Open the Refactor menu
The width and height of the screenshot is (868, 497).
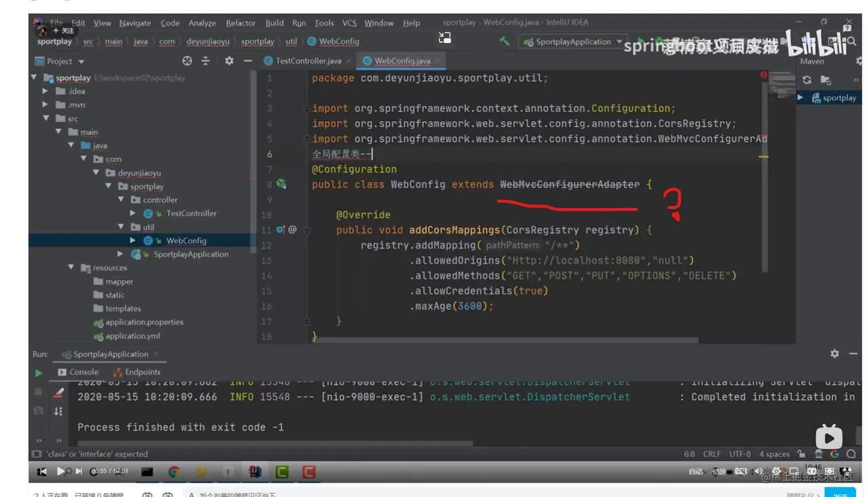click(x=240, y=23)
